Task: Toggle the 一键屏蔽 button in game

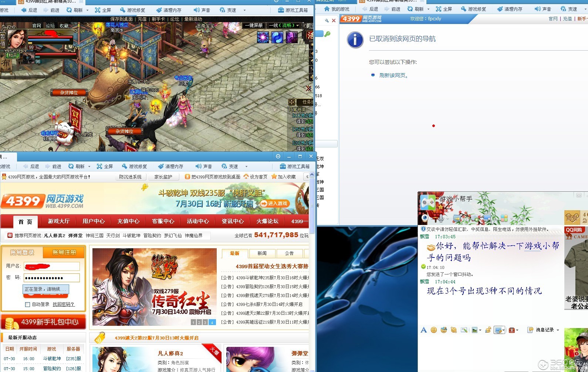Action: tap(254, 25)
